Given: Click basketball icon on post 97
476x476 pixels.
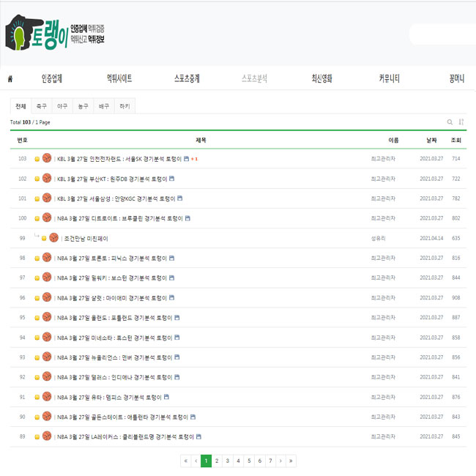Looking at the screenshot, I should pyautogui.click(x=47, y=277).
